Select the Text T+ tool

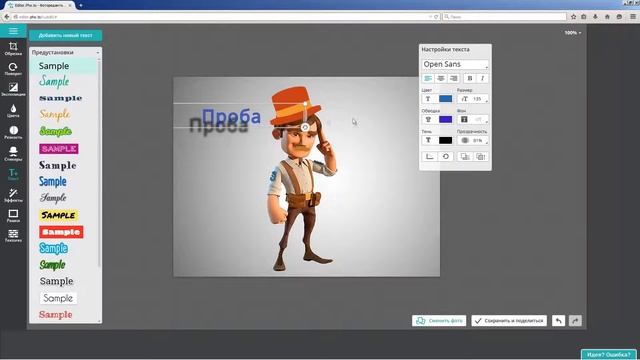[13, 175]
